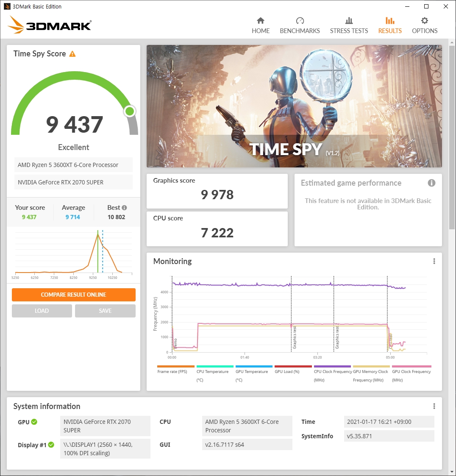Click the Time Spy banner image
This screenshot has width=456, height=476.
294,106
